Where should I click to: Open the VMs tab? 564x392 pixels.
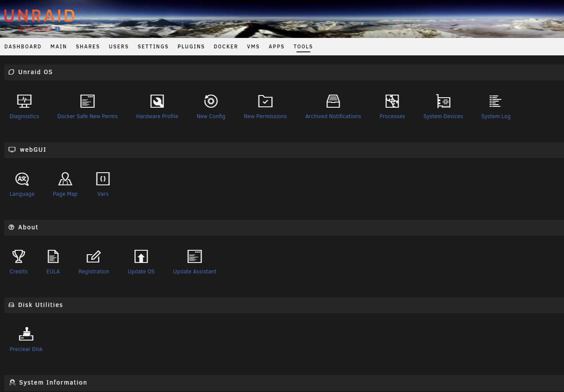253,47
